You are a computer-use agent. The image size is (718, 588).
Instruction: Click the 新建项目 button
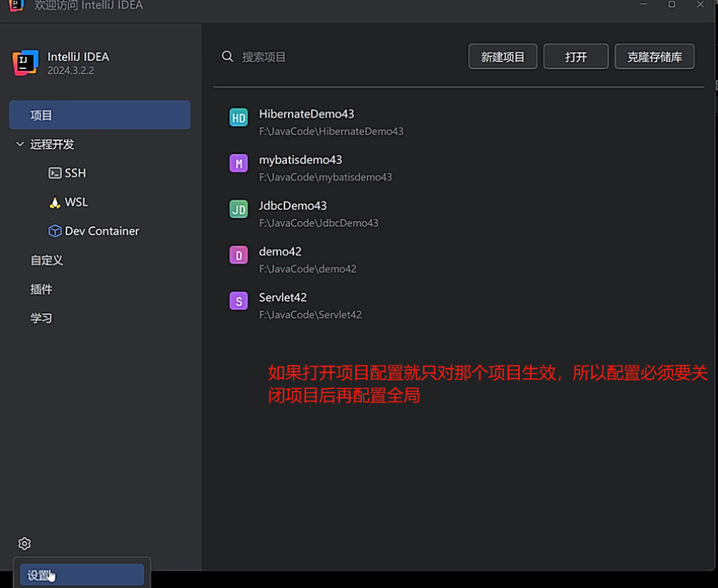[x=503, y=57]
